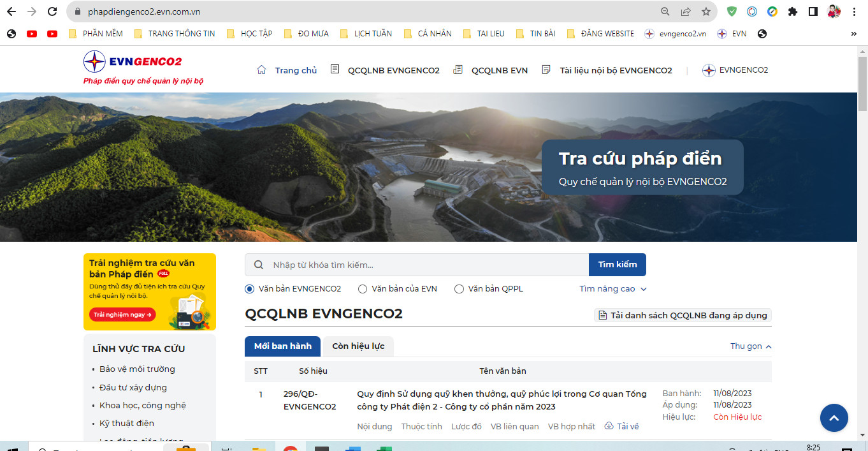
Task: Open the Quy định Sử dụng quỹ khen thưởng title
Action: tap(502, 400)
